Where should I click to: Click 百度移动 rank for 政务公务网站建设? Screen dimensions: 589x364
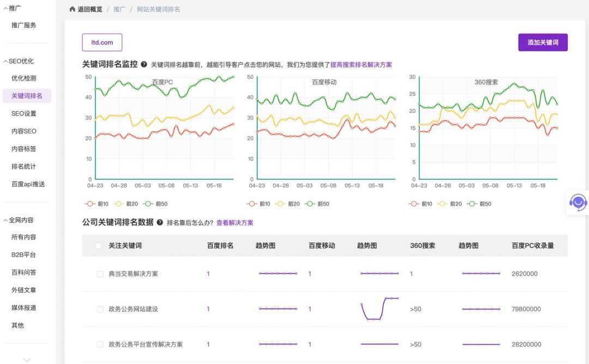coord(310,309)
